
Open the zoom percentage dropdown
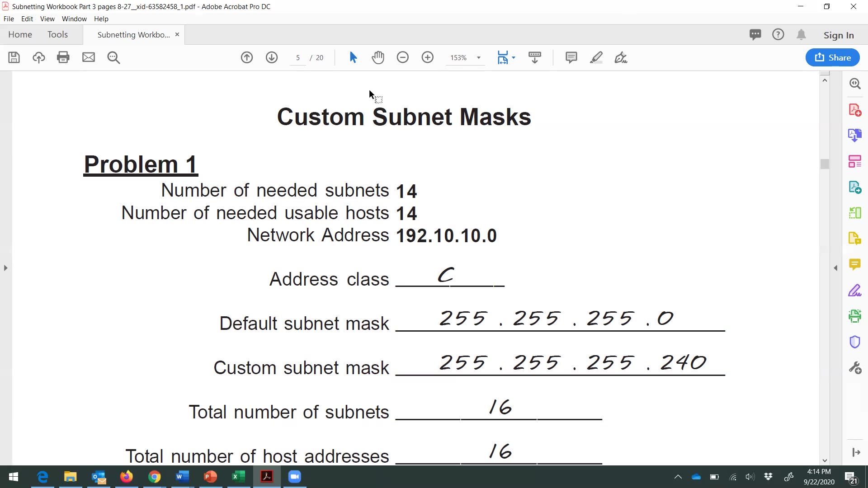[x=479, y=57]
